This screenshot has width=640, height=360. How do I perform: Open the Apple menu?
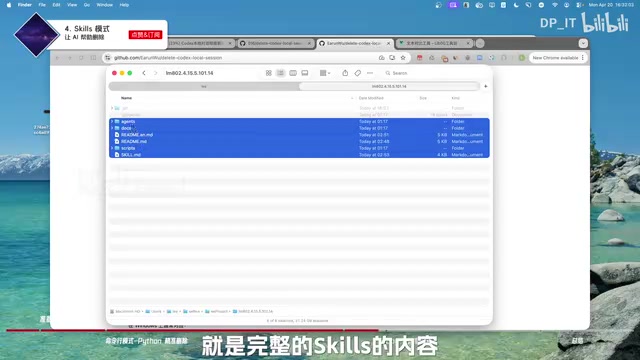pos(9,5)
